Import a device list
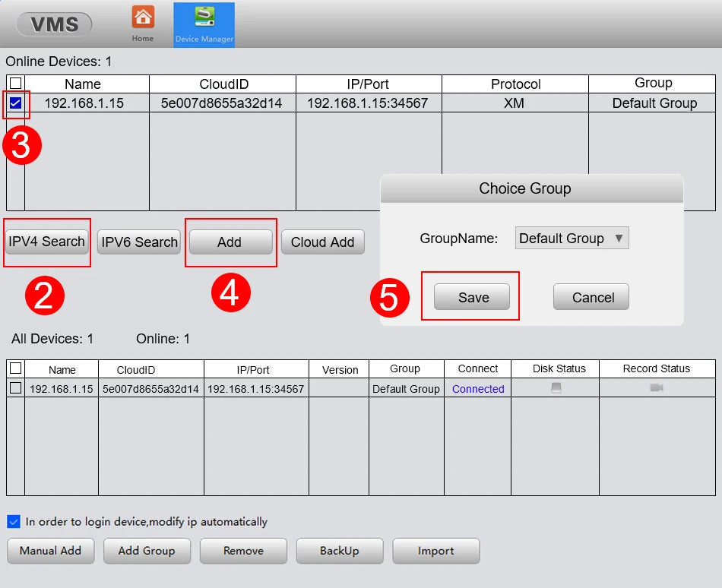 pyautogui.click(x=435, y=551)
